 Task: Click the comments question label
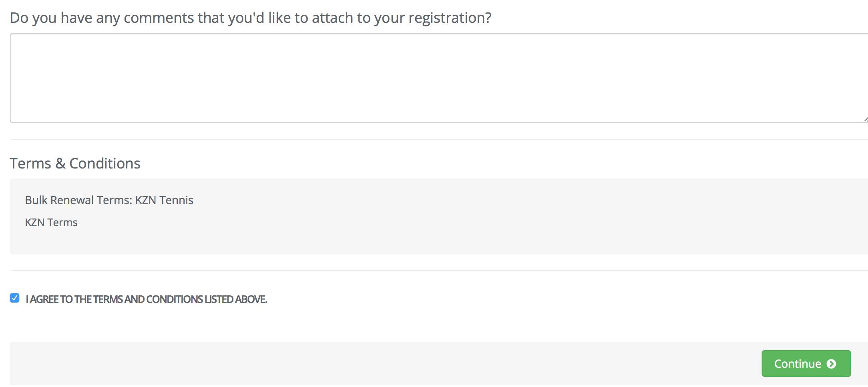251,18
